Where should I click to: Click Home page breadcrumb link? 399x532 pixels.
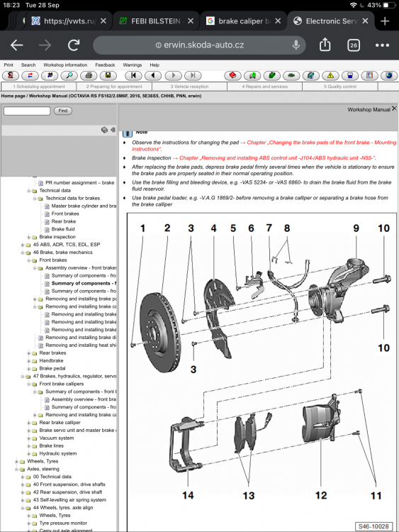(x=13, y=96)
